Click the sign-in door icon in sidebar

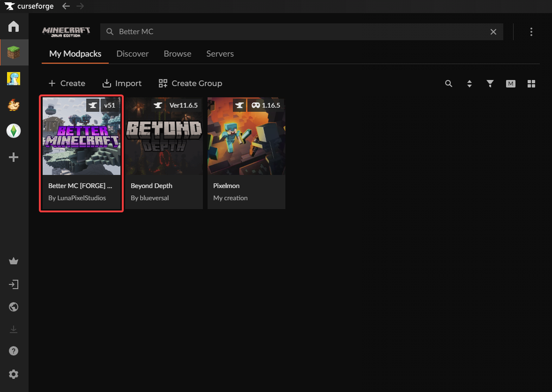[x=14, y=284]
